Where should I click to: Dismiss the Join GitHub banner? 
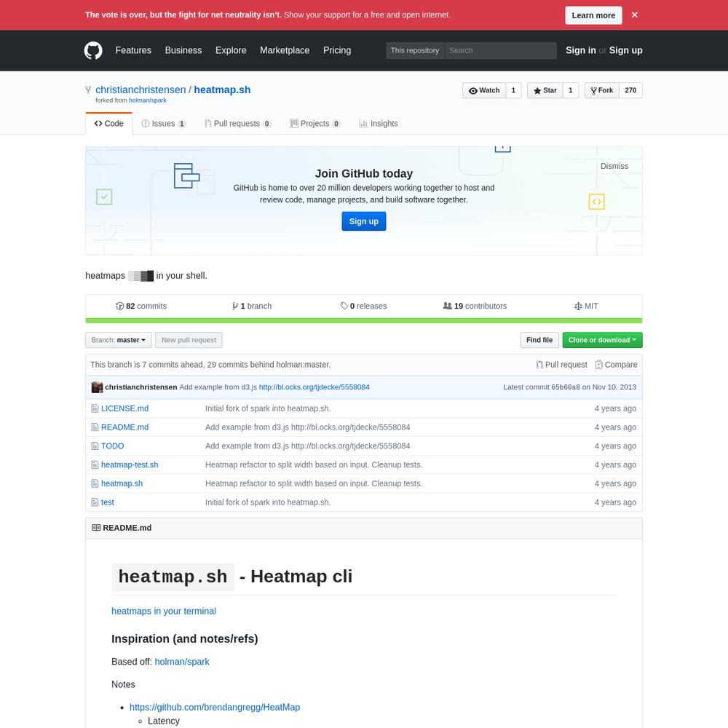click(x=614, y=166)
